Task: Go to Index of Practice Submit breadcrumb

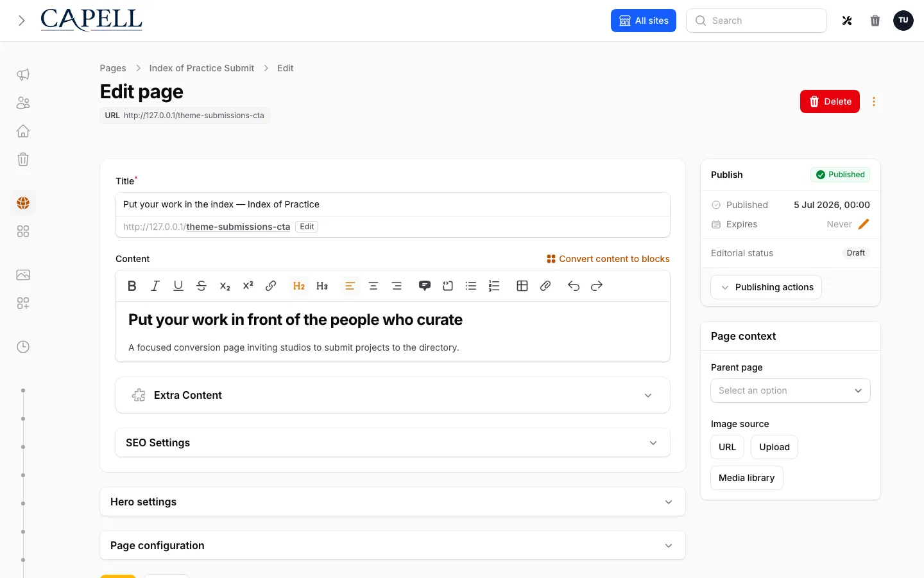Action: pyautogui.click(x=201, y=68)
